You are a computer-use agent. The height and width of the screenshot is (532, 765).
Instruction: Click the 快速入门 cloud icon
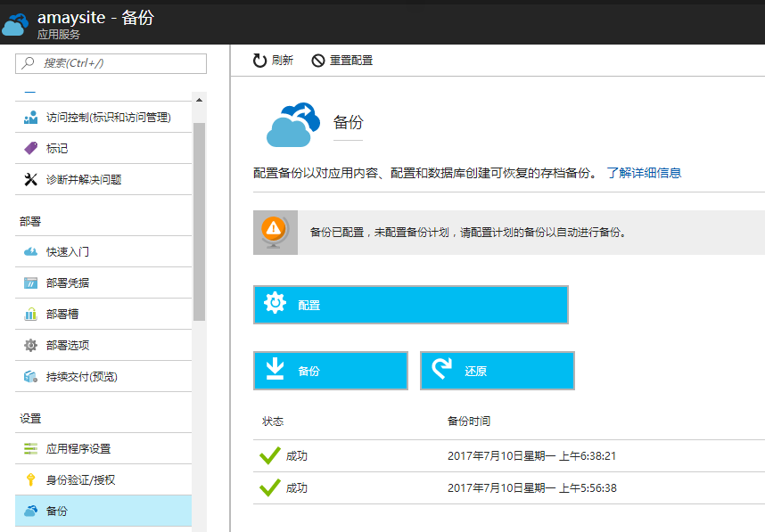pos(31,251)
